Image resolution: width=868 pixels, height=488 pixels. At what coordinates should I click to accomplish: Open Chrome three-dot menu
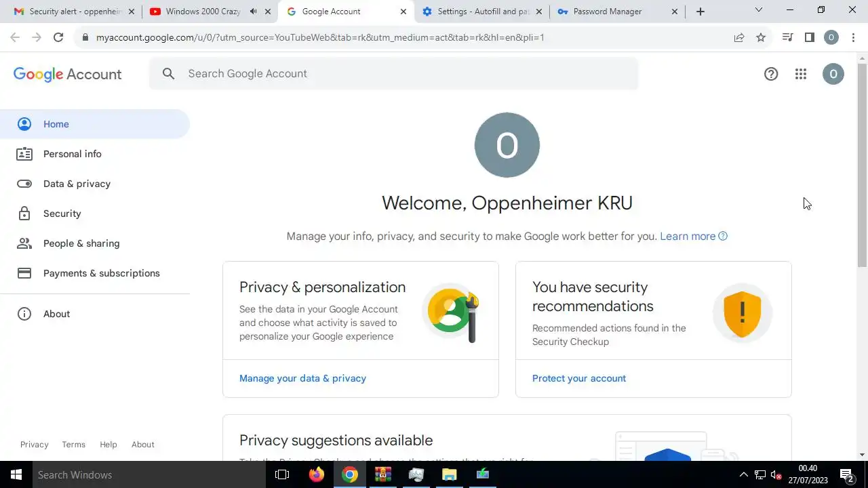click(x=853, y=37)
